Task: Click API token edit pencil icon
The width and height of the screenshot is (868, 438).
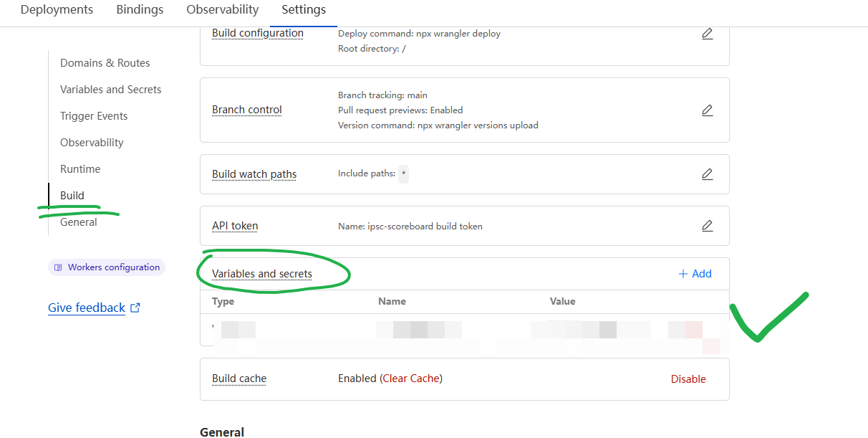Action: point(707,226)
